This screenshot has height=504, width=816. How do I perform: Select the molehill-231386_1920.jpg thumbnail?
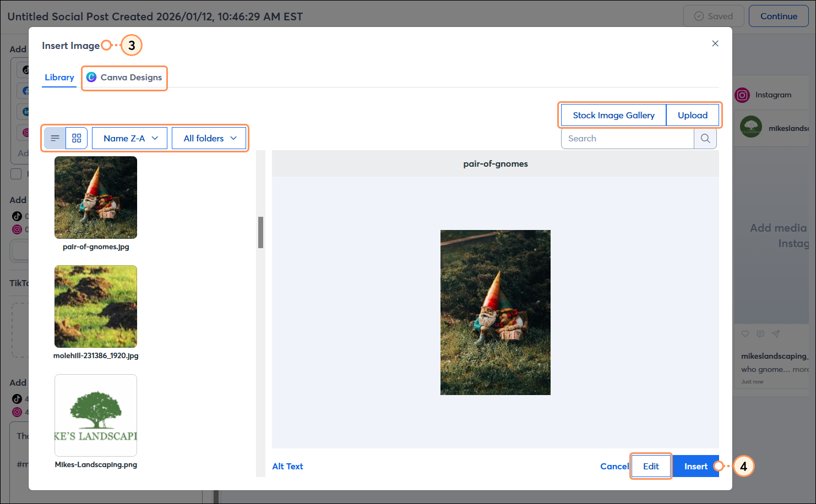pyautogui.click(x=95, y=306)
